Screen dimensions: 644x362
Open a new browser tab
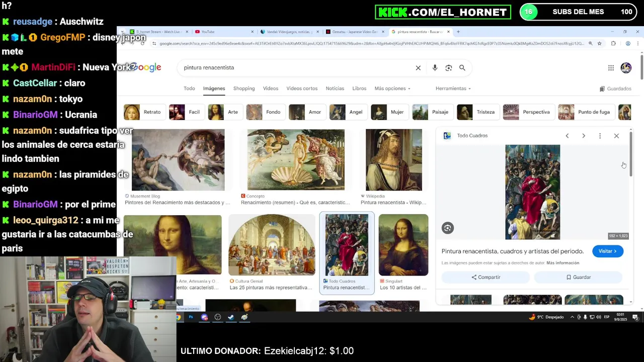click(x=458, y=32)
